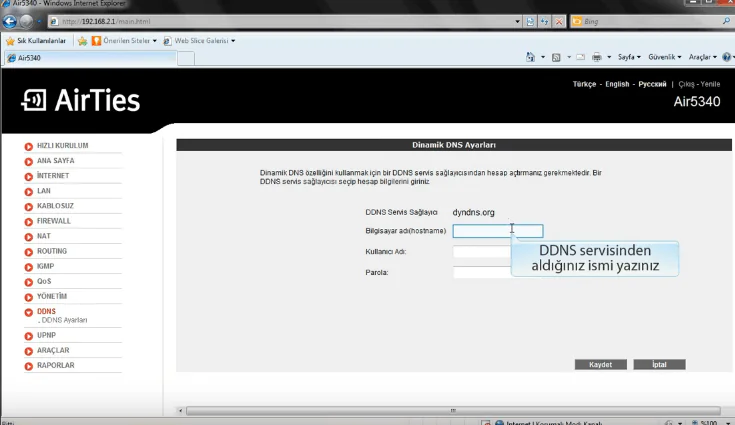This screenshot has width=735, height=425.
Task: Click the Çıkış logout link
Action: pyautogui.click(x=686, y=84)
